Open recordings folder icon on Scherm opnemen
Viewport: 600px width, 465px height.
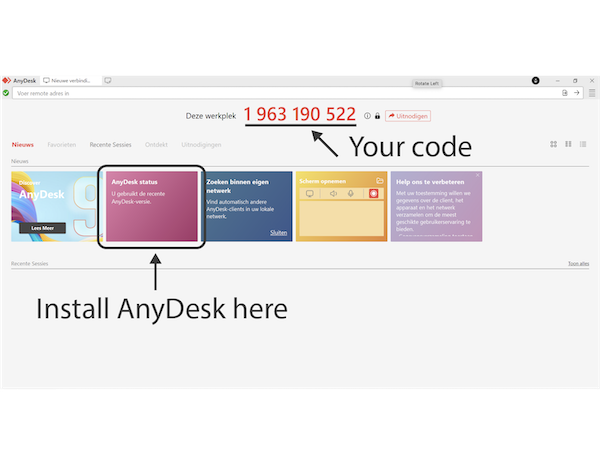(380, 181)
